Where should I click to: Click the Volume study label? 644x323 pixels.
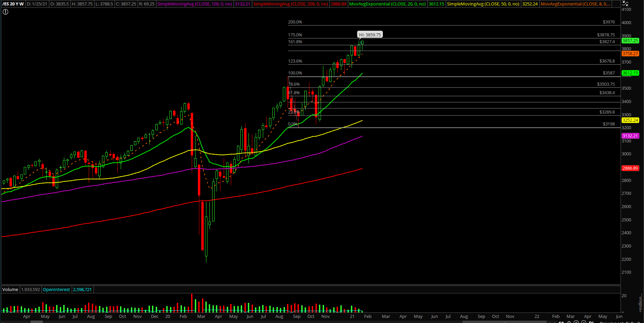pos(10,290)
